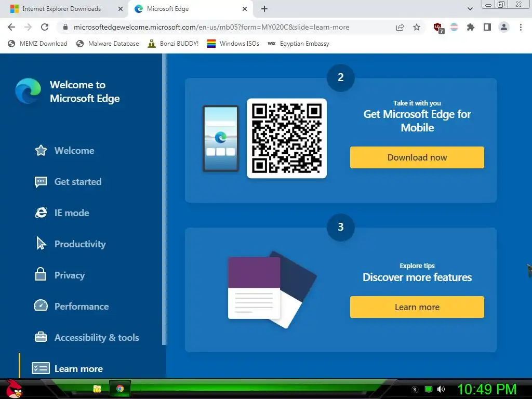The width and height of the screenshot is (532, 399).
Task: Click the Microsoft Edge logo in sidebar
Action: click(x=28, y=91)
